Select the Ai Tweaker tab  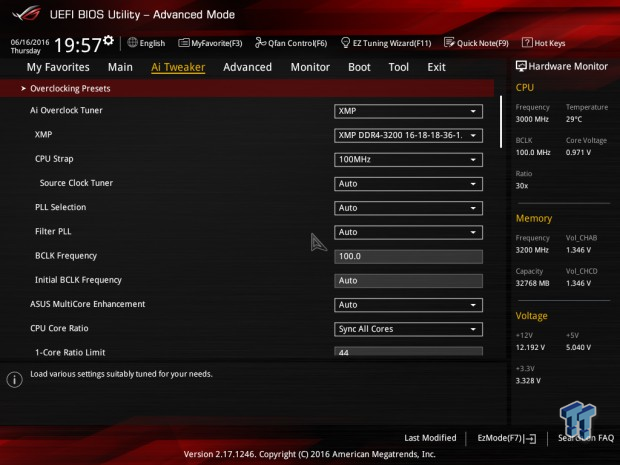[178, 67]
